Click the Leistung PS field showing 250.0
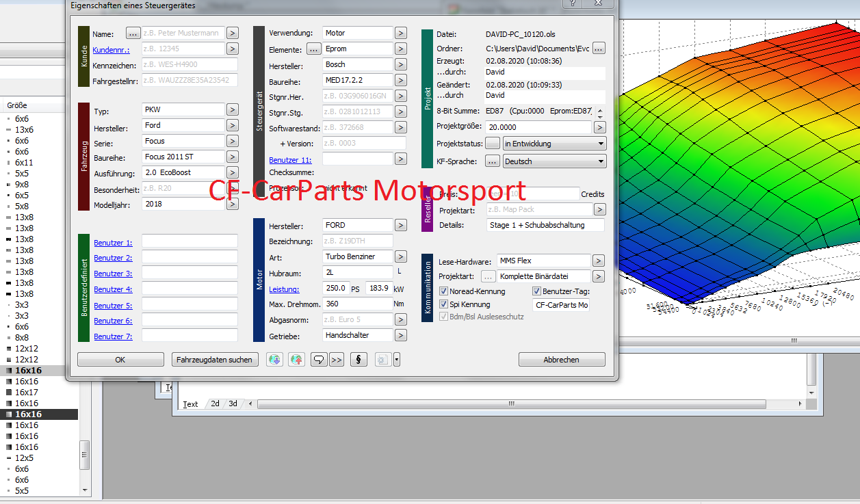Screen dimensions: 860x504 337,289
